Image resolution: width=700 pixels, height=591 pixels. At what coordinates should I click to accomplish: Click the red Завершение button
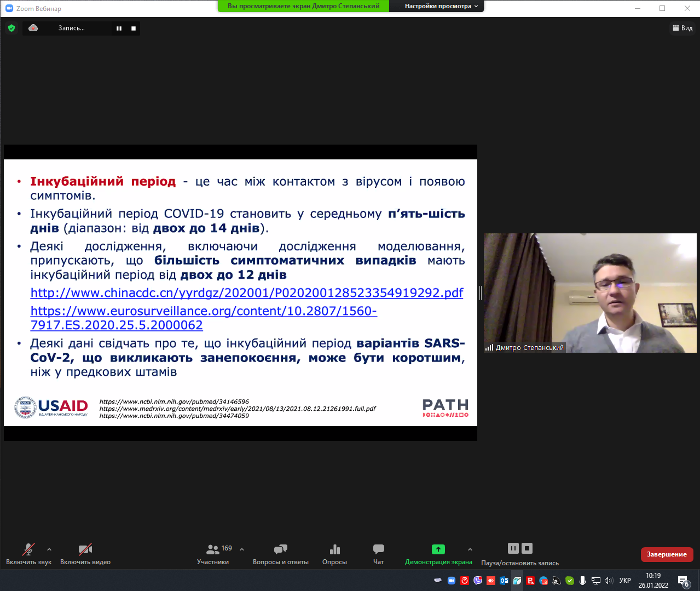coord(667,554)
